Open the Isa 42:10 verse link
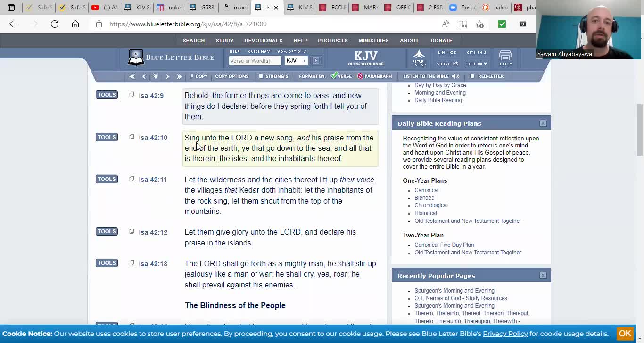The width and height of the screenshot is (644, 343). [x=153, y=138]
